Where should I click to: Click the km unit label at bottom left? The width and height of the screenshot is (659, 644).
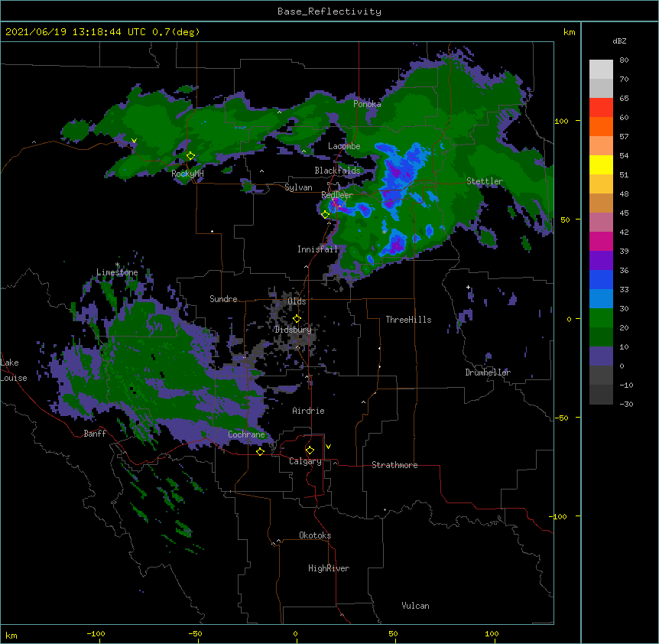point(11,635)
